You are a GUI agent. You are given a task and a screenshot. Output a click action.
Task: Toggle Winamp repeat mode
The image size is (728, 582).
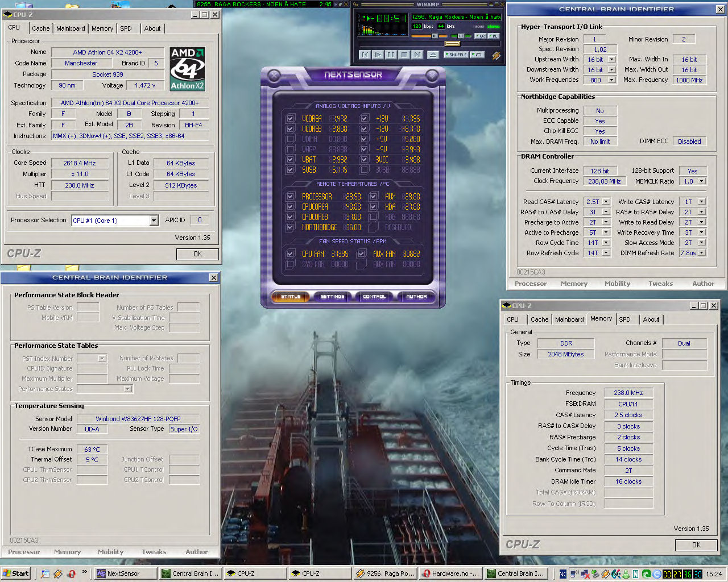coord(477,55)
